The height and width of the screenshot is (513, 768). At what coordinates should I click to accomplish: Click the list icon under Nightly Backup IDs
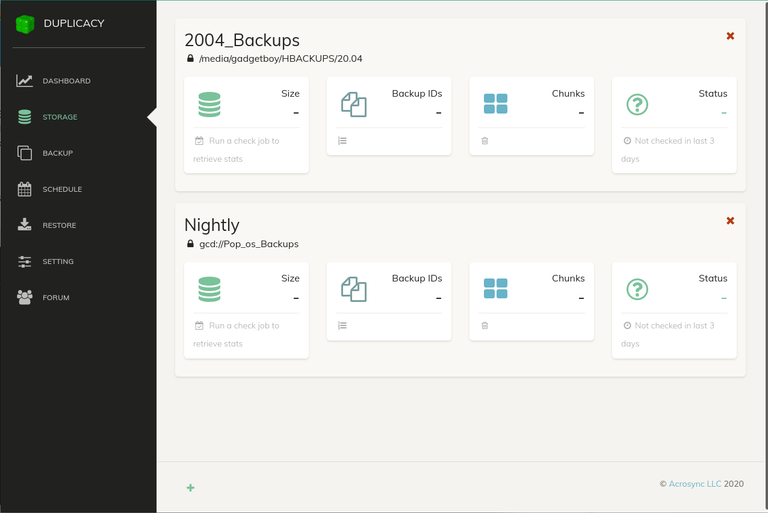coord(342,326)
